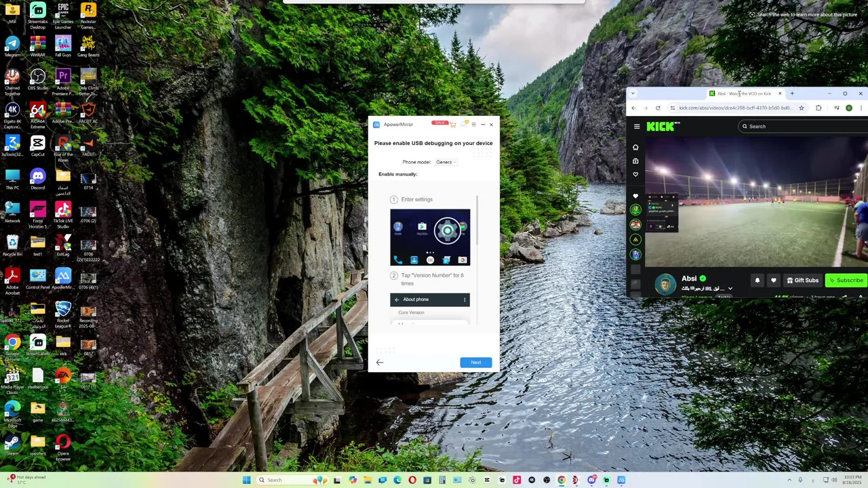The height and width of the screenshot is (488, 868).
Task: Open Kick sidebar hamburger menu
Action: pos(637,127)
